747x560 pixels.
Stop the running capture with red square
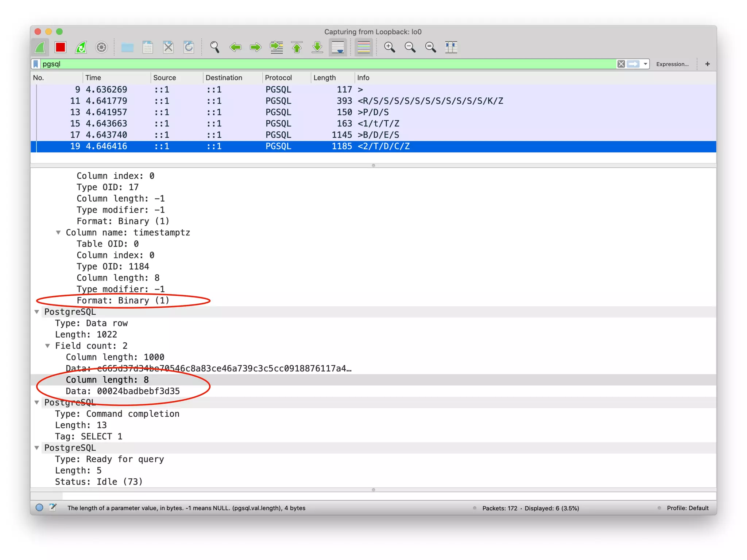coord(61,47)
